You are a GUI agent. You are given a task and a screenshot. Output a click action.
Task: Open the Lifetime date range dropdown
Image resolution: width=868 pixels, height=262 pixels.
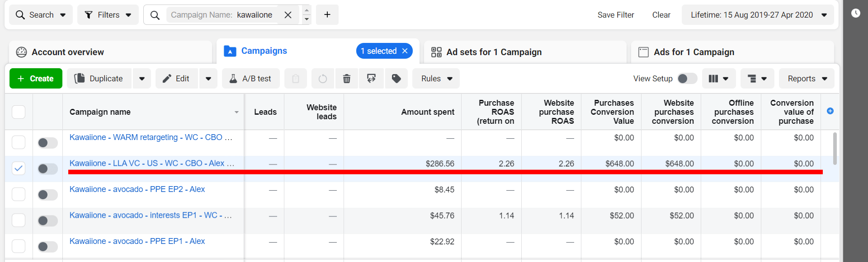click(758, 15)
